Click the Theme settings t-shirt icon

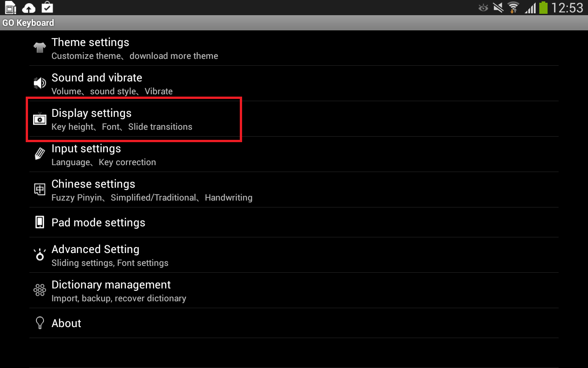(40, 47)
